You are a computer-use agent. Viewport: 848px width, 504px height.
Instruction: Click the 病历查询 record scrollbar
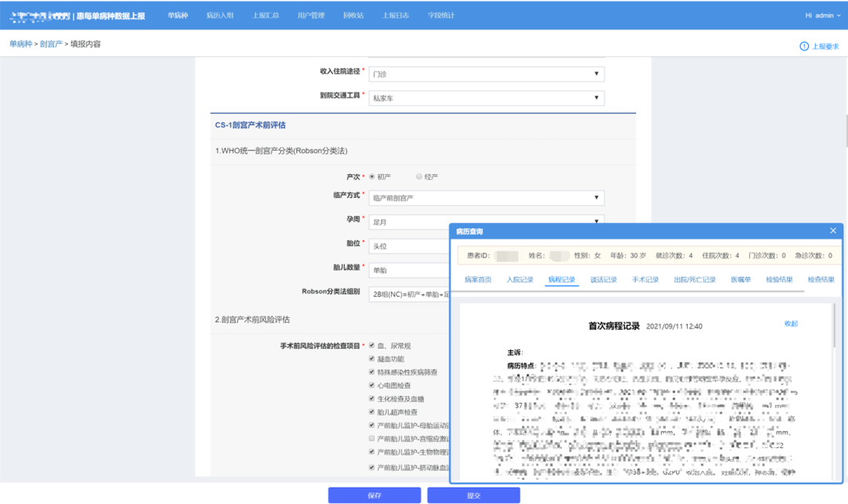[x=835, y=325]
